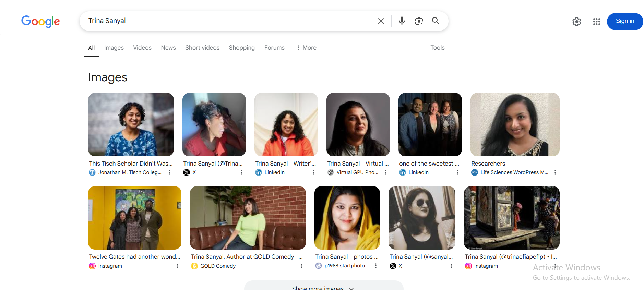Open options for the Tisch Scholar result
This screenshot has width=644, height=290.
[169, 172]
